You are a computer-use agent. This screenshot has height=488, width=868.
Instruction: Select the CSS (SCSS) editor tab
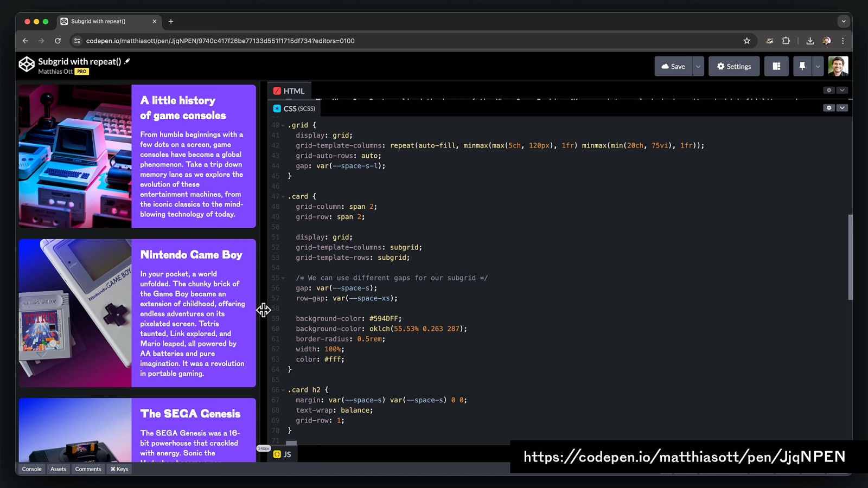tap(294, 108)
